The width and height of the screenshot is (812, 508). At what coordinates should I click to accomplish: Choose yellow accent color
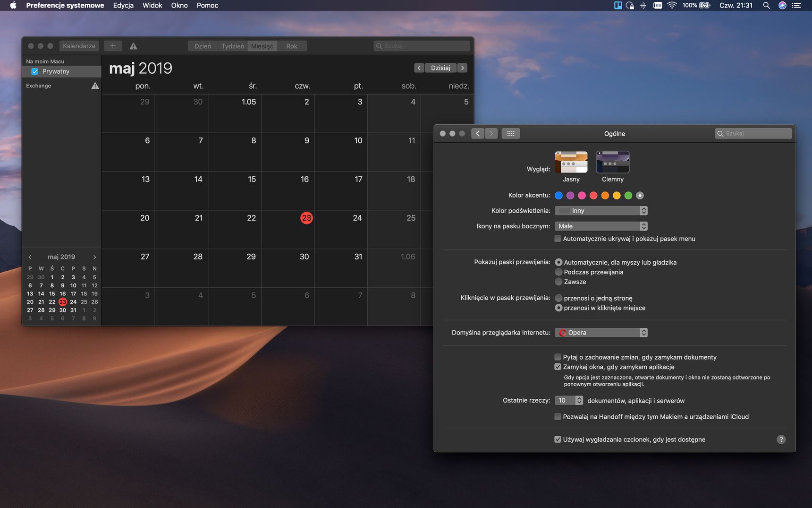(x=617, y=196)
